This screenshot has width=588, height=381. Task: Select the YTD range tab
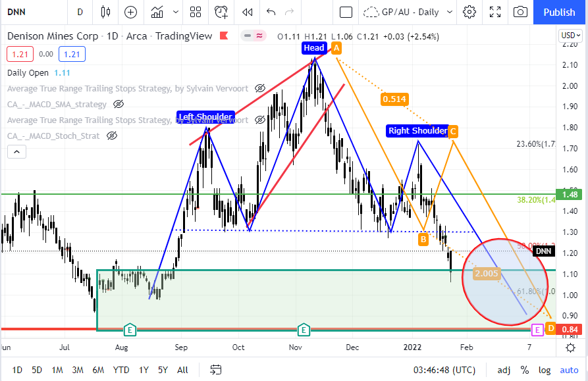coord(121,370)
